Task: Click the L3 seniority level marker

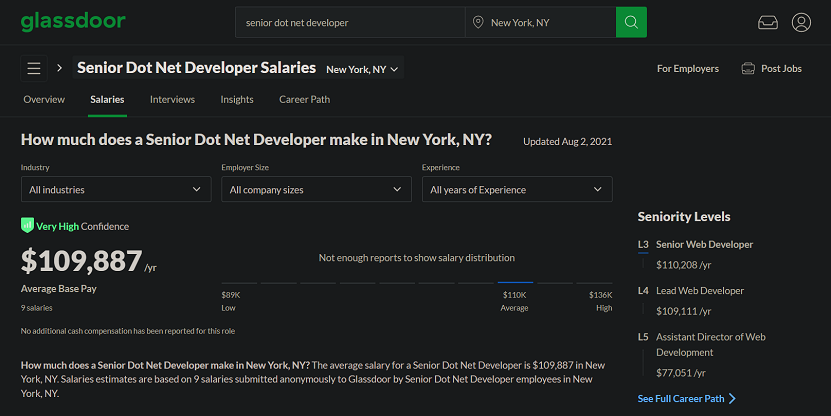Action: pyautogui.click(x=643, y=244)
